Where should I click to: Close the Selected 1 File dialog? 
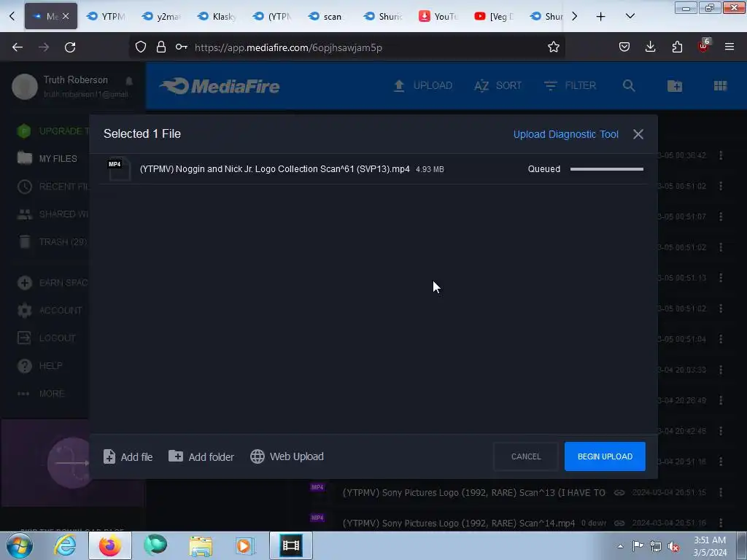pos(638,134)
